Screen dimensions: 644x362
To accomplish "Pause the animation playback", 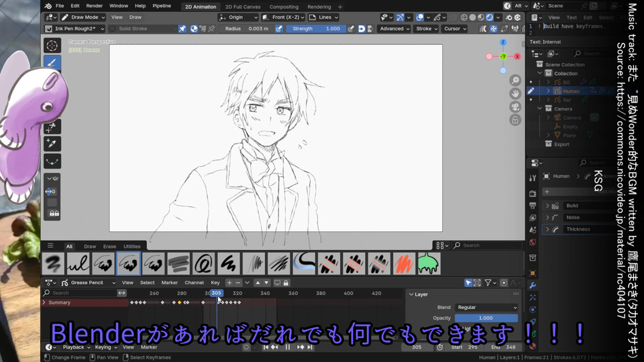I will point(288,347).
